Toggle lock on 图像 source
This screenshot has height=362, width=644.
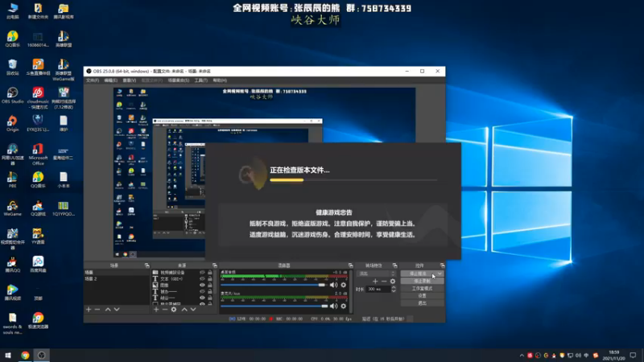click(210, 285)
